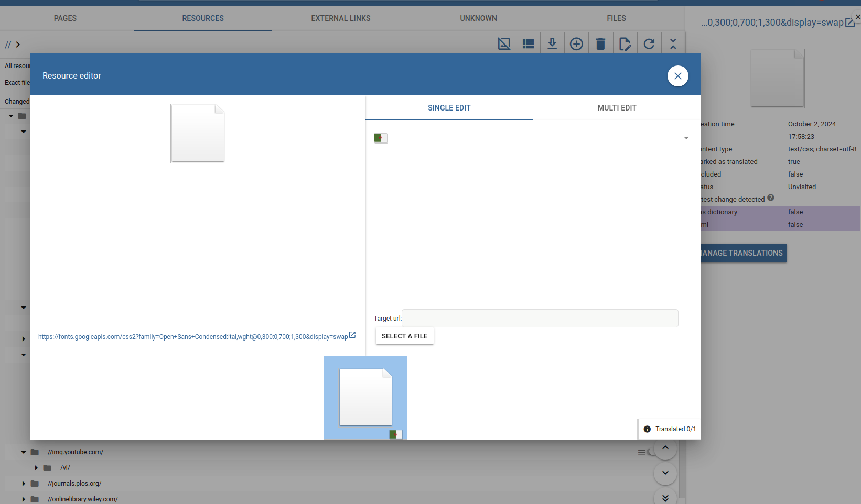Image resolution: width=861 pixels, height=504 pixels.
Task: Click the Select a File button
Action: [x=404, y=336]
